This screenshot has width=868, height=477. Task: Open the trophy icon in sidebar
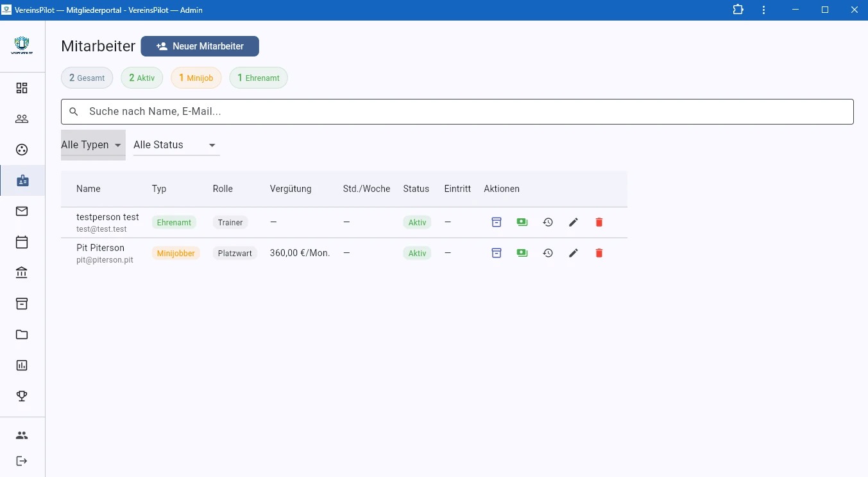click(22, 396)
